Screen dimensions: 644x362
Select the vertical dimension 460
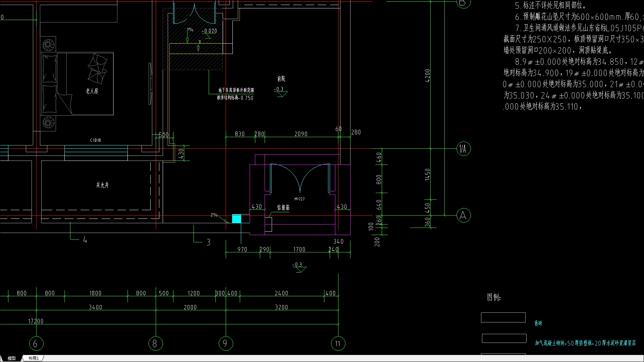(379, 158)
